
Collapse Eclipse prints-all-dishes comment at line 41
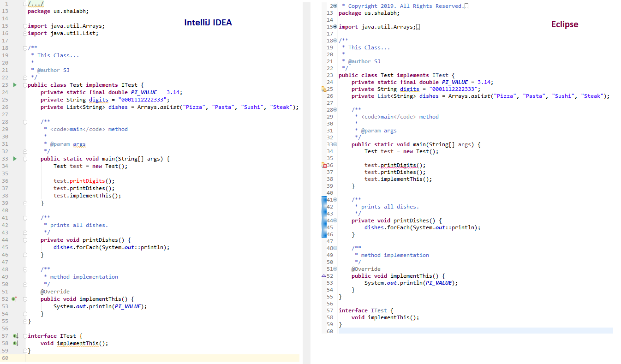click(335, 200)
